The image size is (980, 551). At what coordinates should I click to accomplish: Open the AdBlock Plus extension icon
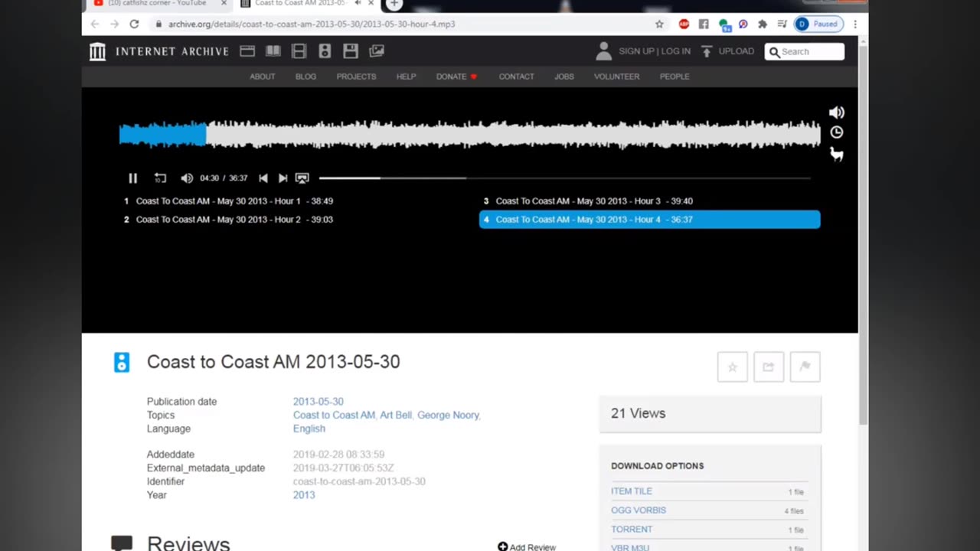[x=684, y=24]
